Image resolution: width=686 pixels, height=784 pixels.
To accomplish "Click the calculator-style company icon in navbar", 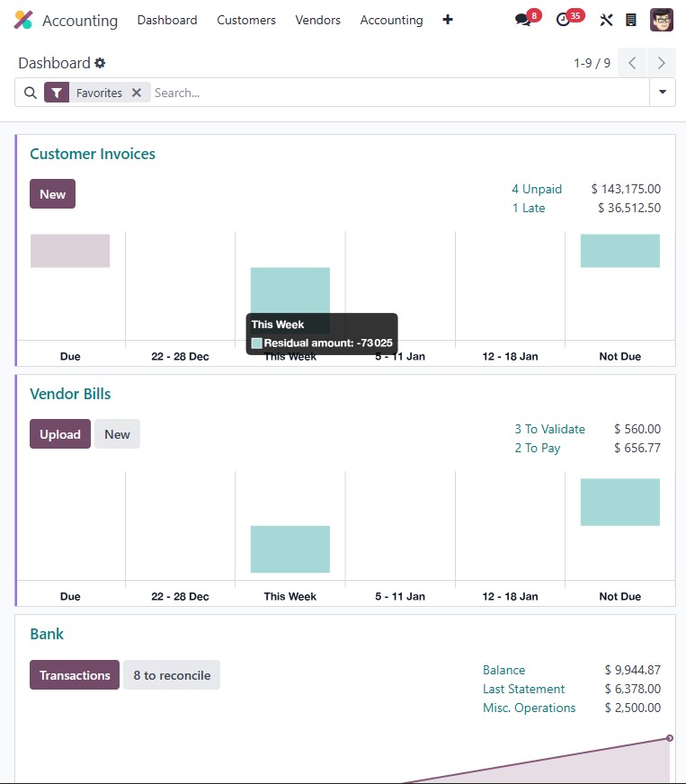I will 631,20.
